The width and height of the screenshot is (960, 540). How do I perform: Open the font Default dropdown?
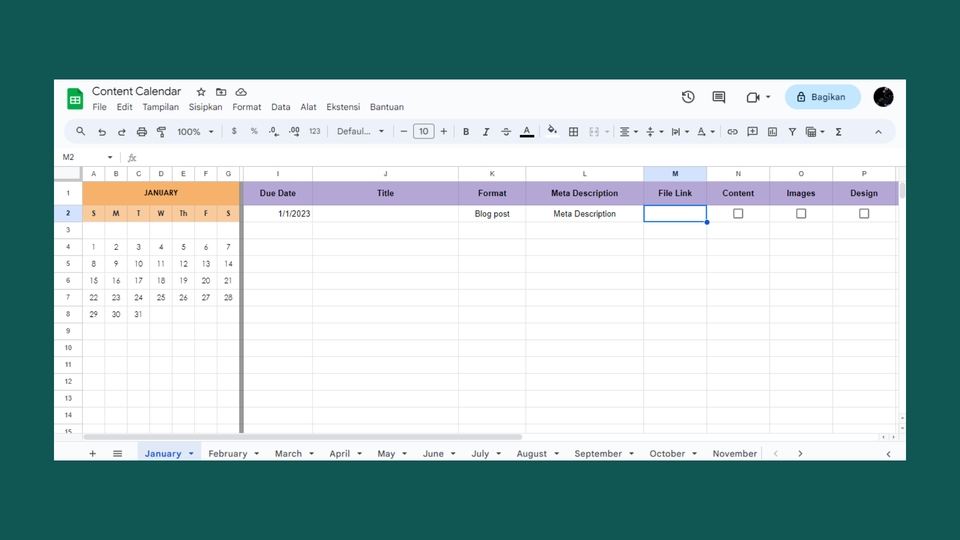pyautogui.click(x=360, y=131)
